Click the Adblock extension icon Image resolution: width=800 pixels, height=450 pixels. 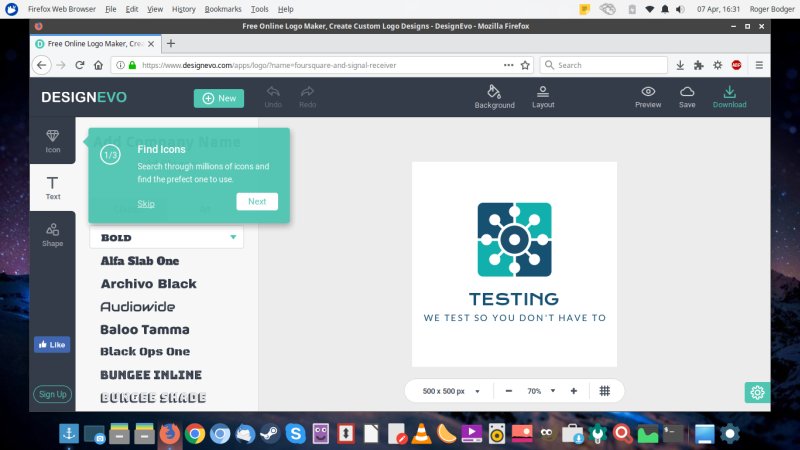(x=736, y=65)
